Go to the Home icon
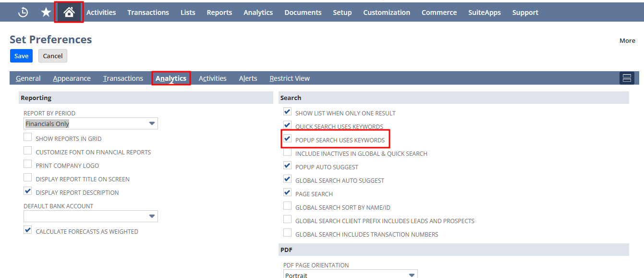The height and width of the screenshot is (278, 644). [69, 13]
